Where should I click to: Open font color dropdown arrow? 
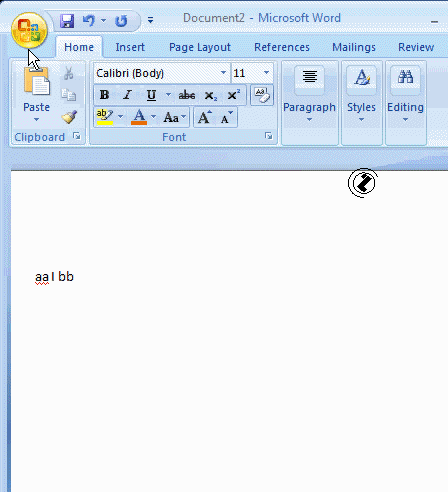click(153, 117)
